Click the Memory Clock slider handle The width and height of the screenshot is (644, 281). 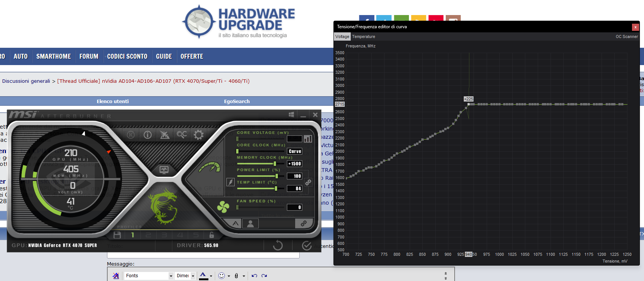point(275,164)
